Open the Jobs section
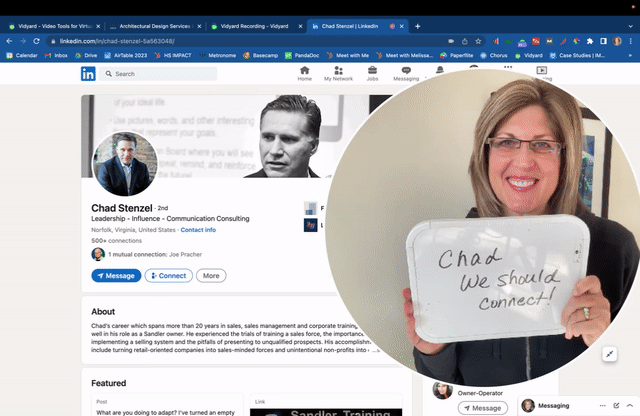Image resolution: width=640 pixels, height=416 pixels. 372,73
